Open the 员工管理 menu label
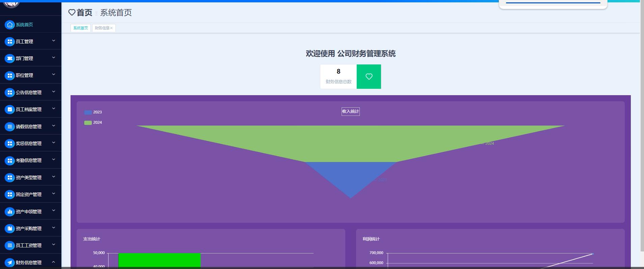Viewport: 644px width, 269px height. (x=24, y=42)
